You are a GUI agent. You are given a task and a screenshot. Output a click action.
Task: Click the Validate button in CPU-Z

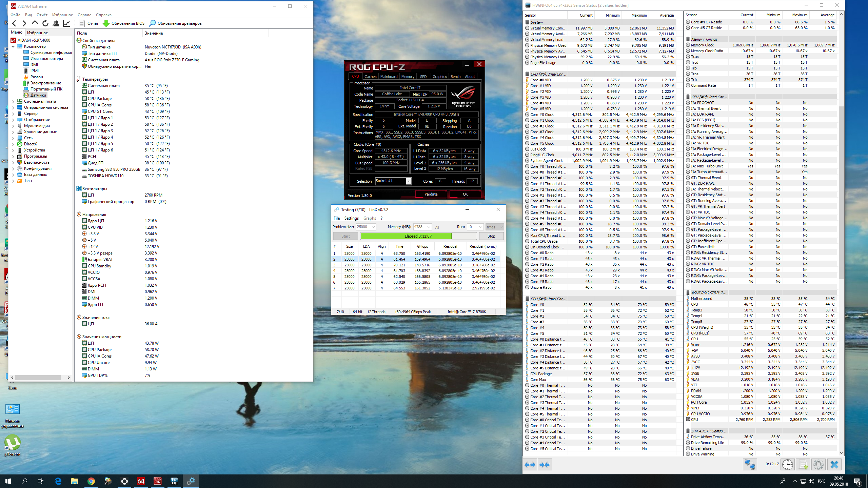[x=431, y=194]
